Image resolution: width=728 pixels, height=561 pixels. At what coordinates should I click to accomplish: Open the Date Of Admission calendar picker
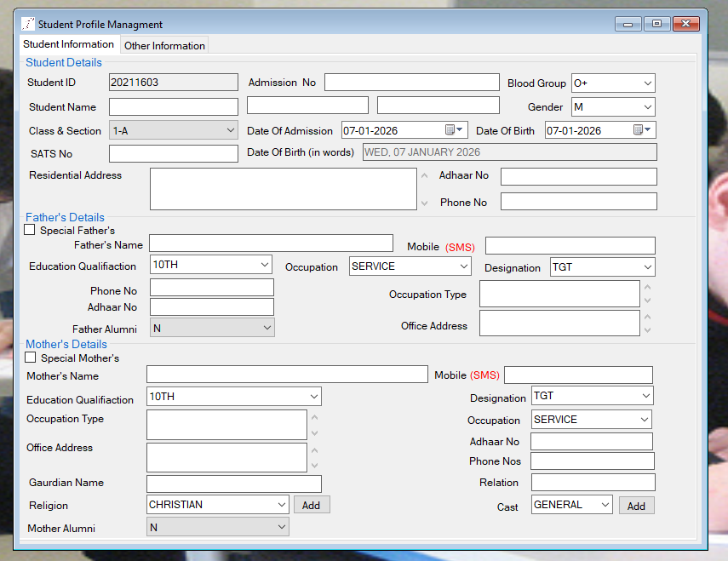coord(459,129)
